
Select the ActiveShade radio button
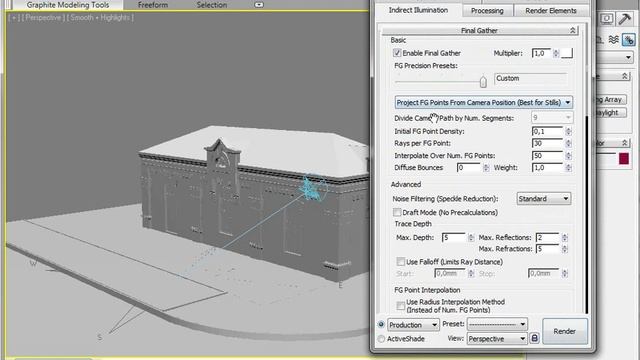[381, 339]
